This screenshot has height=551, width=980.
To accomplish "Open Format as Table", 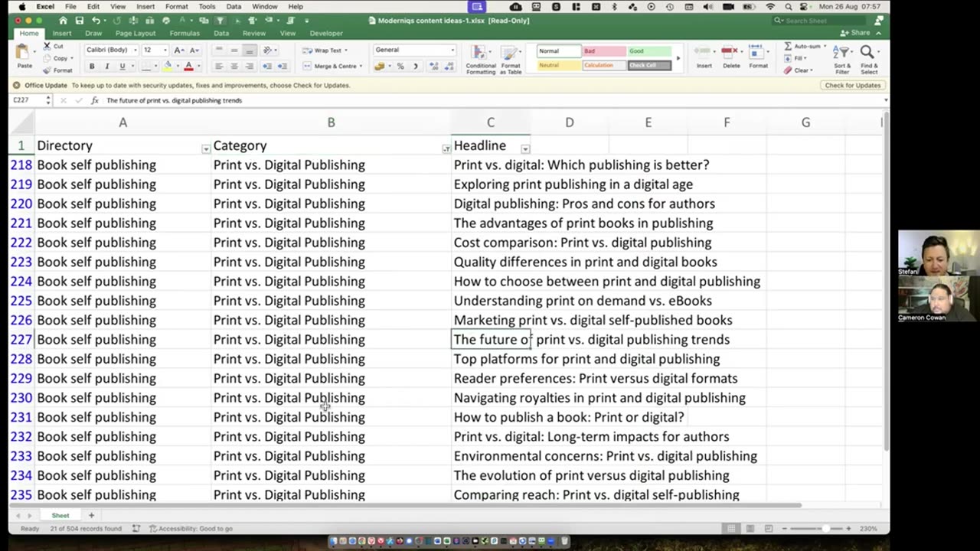I will 511,60.
